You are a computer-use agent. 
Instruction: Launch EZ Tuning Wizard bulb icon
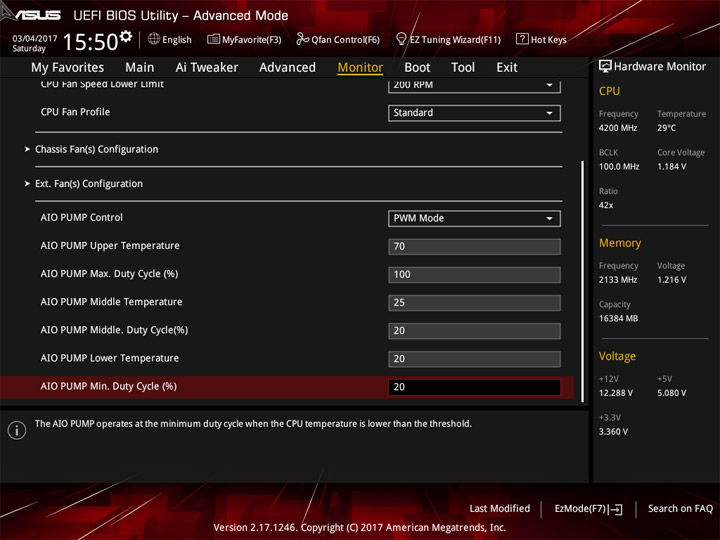click(401, 39)
